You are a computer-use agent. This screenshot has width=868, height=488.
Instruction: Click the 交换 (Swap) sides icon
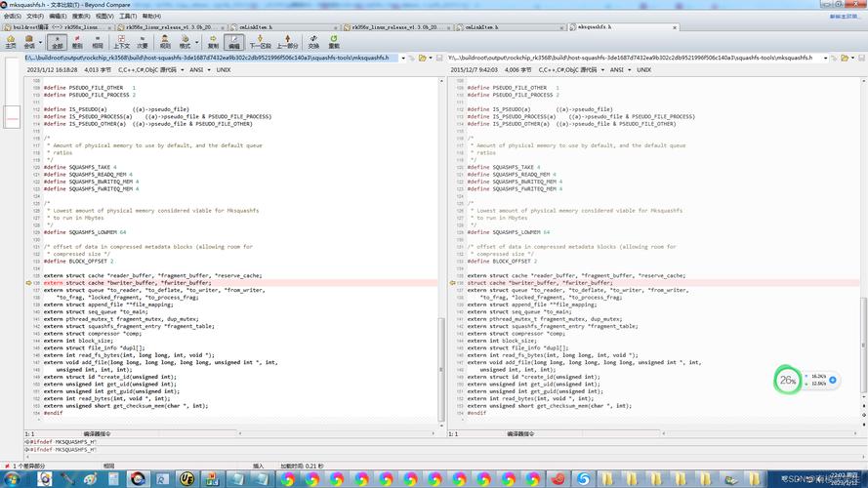click(313, 42)
